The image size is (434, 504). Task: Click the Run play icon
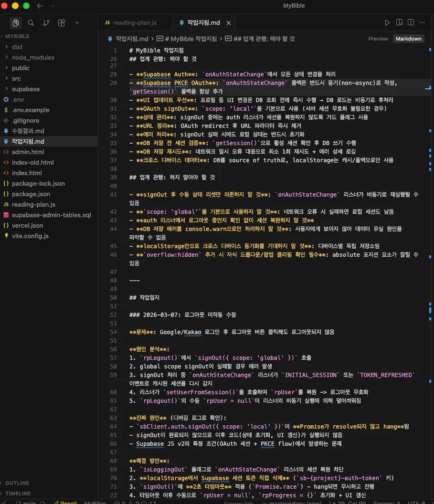[387, 22]
